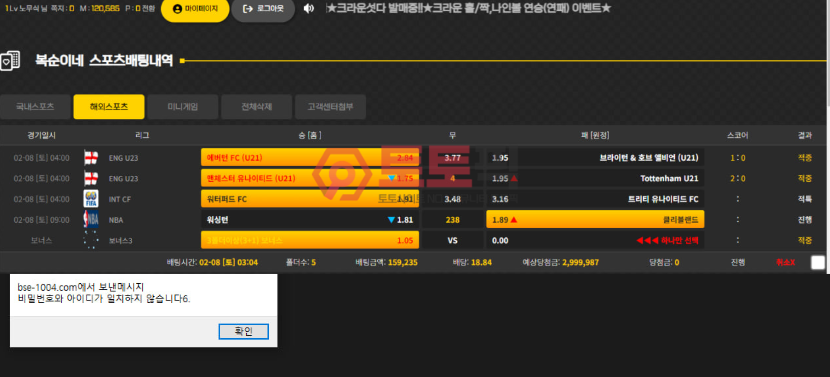Image resolution: width=830 pixels, height=377 pixels.
Task: Click the 02-08 [토] 09:00 game time
Action: (x=41, y=220)
